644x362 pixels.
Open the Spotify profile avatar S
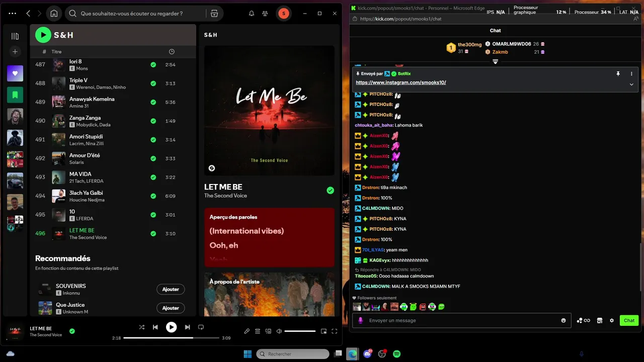(284, 14)
